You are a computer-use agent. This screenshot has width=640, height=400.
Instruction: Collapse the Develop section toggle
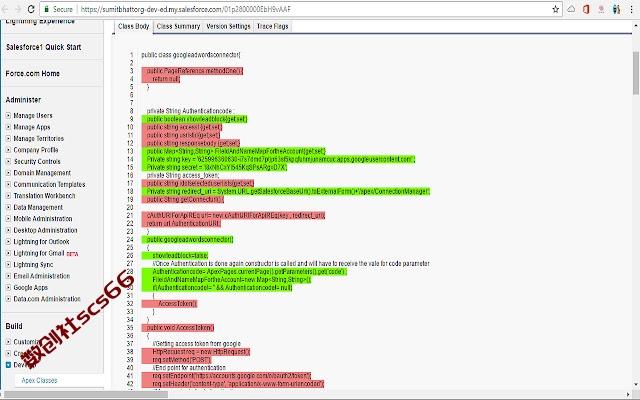[x=8, y=365]
